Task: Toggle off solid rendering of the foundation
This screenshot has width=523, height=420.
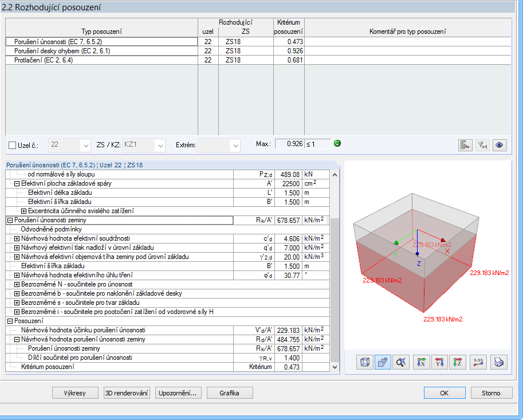Action: tap(383, 362)
